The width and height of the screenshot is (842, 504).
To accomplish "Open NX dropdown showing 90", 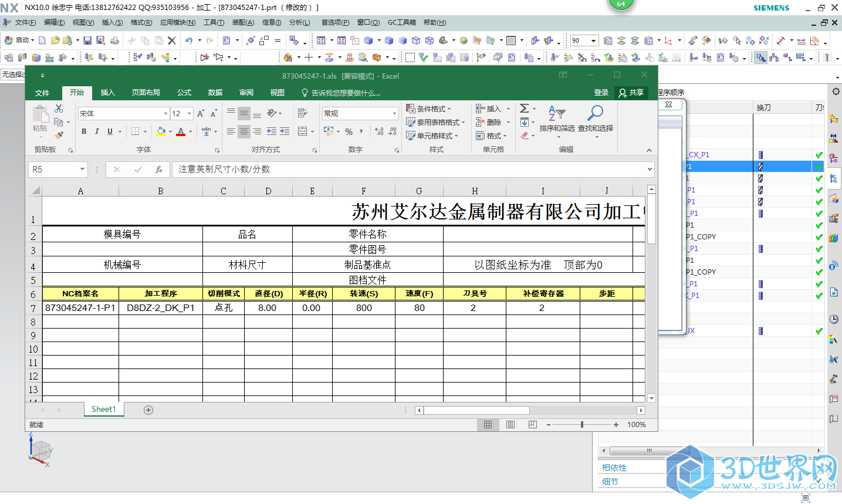I will point(594,40).
